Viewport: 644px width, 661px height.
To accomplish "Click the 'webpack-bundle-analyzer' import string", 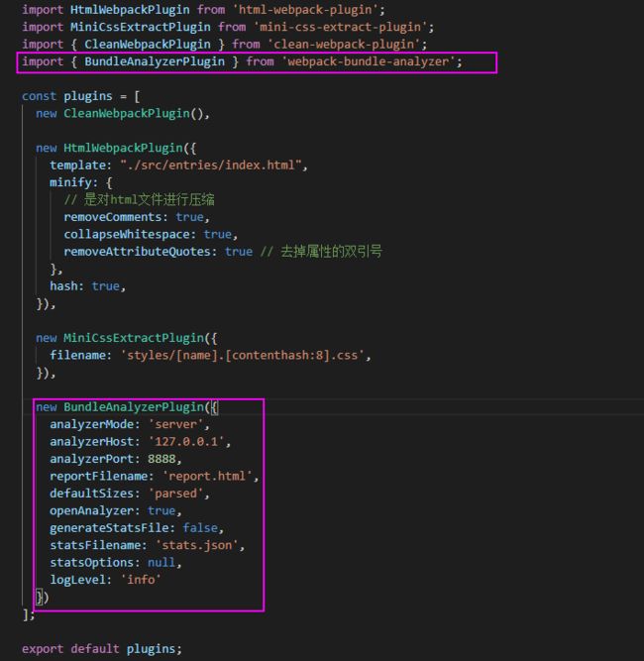I will (369, 61).
